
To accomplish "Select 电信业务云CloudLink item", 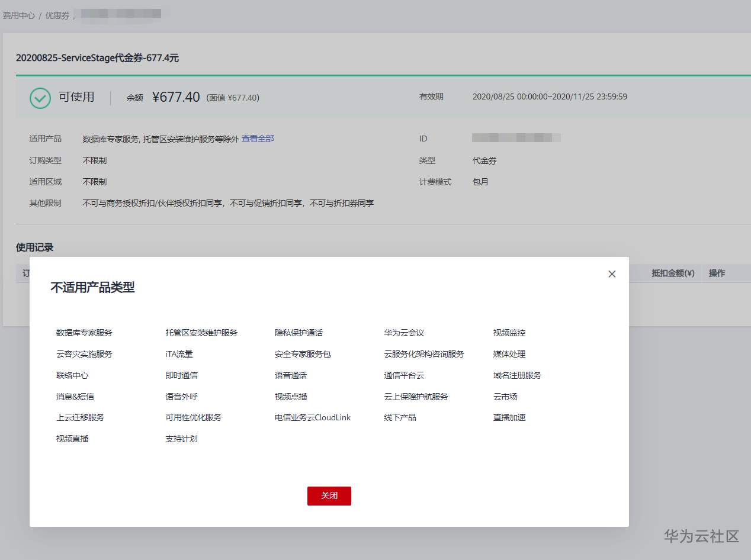I will click(313, 417).
